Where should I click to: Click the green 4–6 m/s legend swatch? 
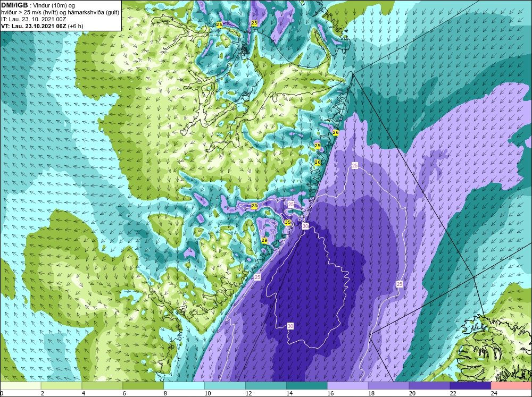coord(102,386)
